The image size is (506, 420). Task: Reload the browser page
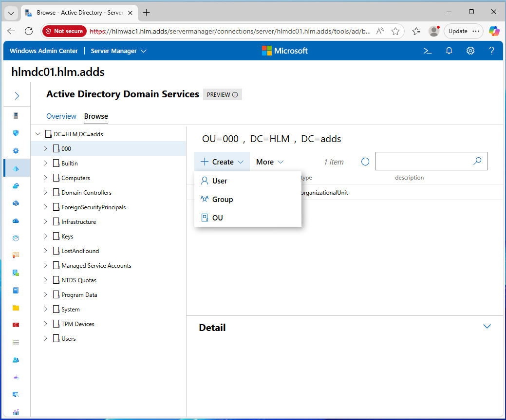pos(29,31)
